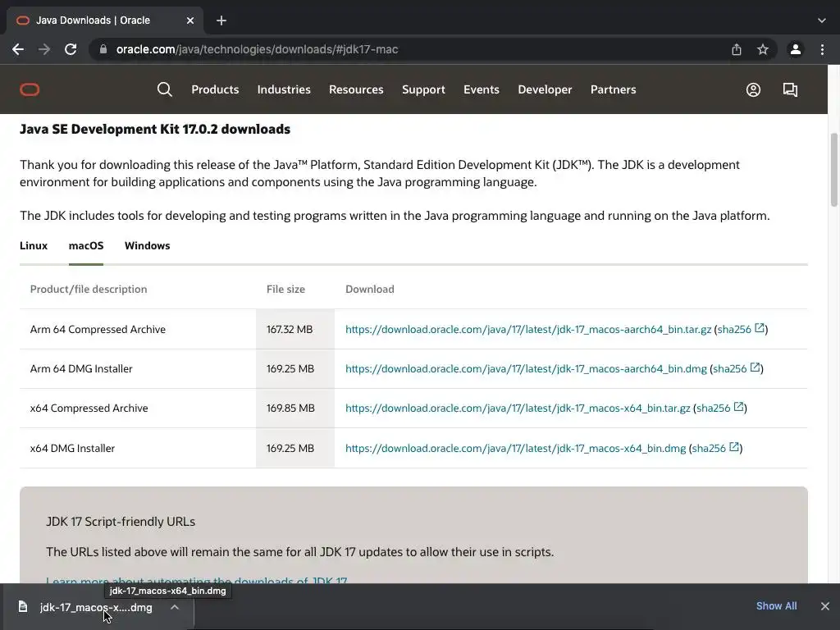Click the share page icon in address bar
Image resolution: width=840 pixels, height=630 pixels.
[x=737, y=49]
